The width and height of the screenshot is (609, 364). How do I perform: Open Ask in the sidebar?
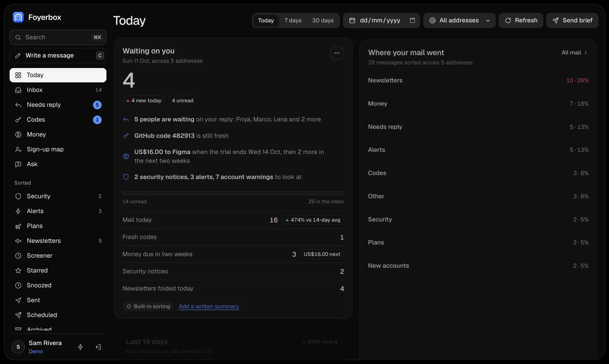58,164
